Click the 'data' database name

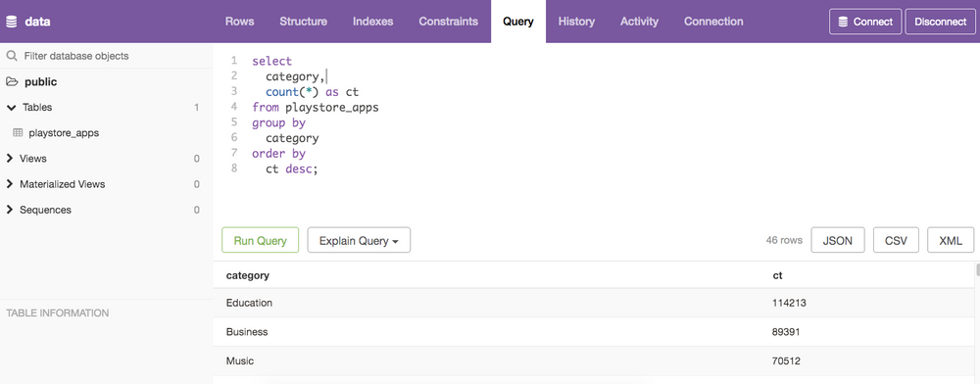(37, 22)
